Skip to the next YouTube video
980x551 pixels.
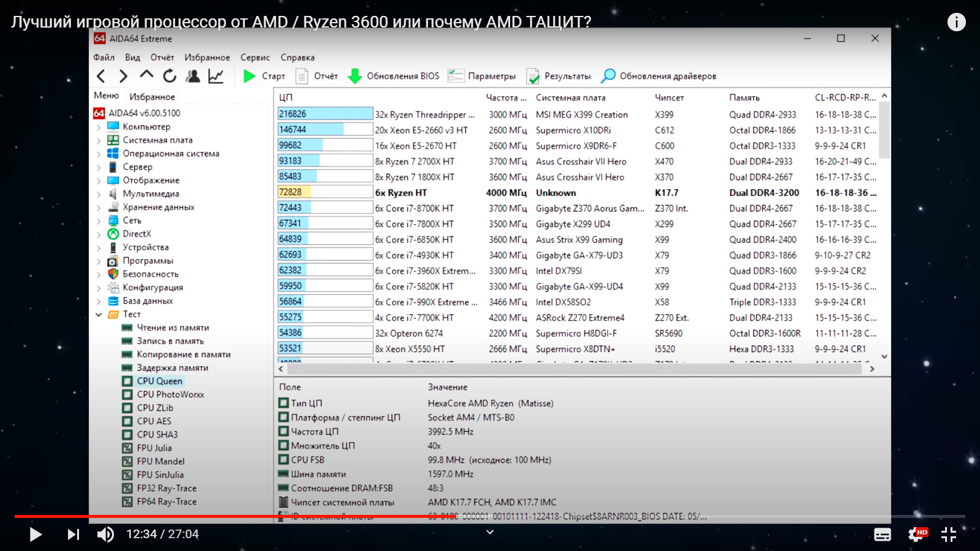coord(73,534)
